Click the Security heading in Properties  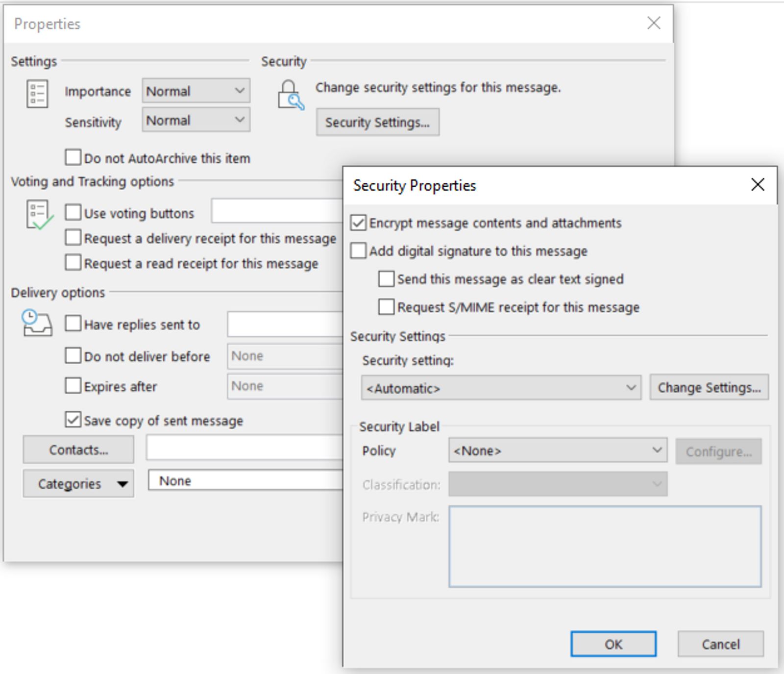click(284, 61)
